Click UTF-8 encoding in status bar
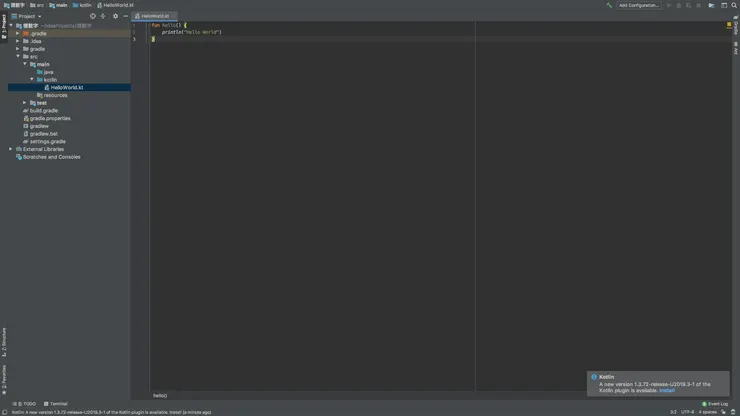This screenshot has width=740, height=416. tap(687, 412)
